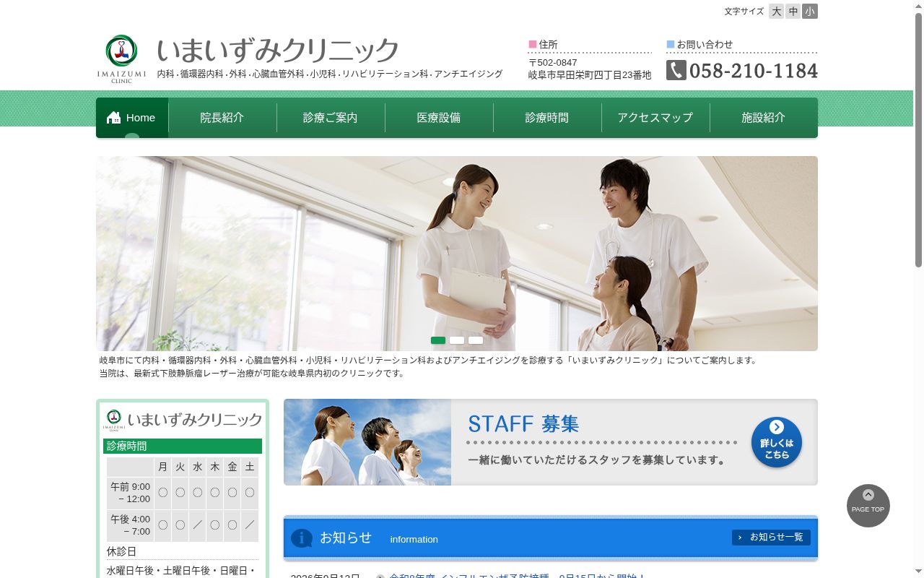Click the Home navigation tab

click(x=132, y=118)
